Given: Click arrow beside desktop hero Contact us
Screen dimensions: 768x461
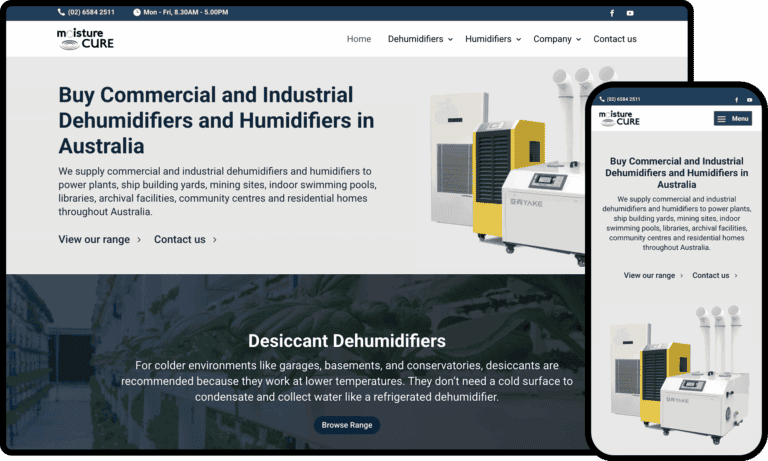Looking at the screenshot, I should point(215,240).
